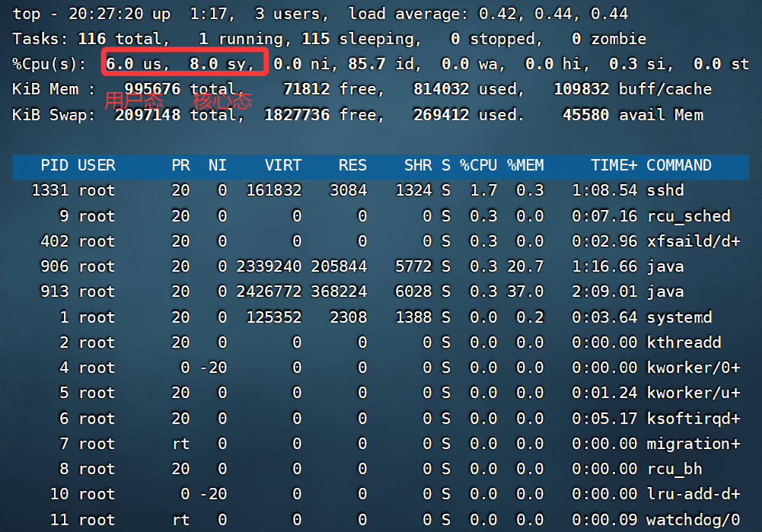Image resolution: width=762 pixels, height=532 pixels.
Task: Click the RES column header
Action: tap(352, 165)
